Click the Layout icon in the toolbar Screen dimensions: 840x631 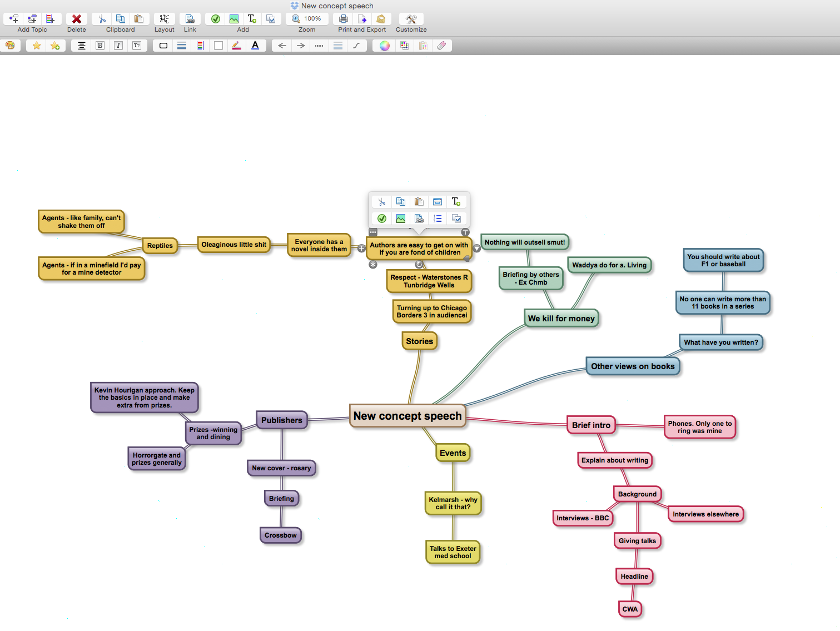click(164, 19)
